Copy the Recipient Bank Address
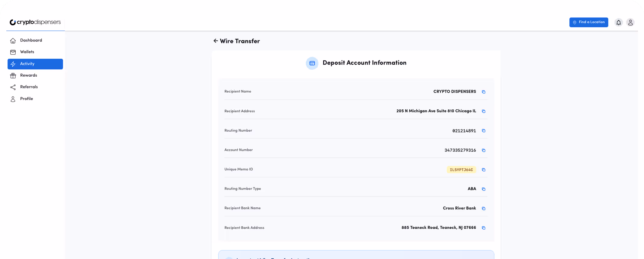The width and height of the screenshot is (644, 259). click(x=483, y=228)
